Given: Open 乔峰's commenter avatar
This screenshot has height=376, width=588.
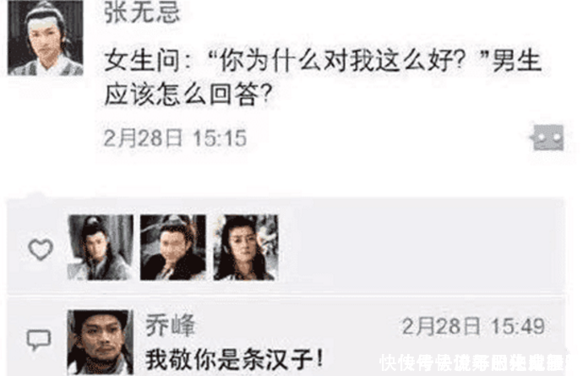Looking at the screenshot, I should click(101, 342).
